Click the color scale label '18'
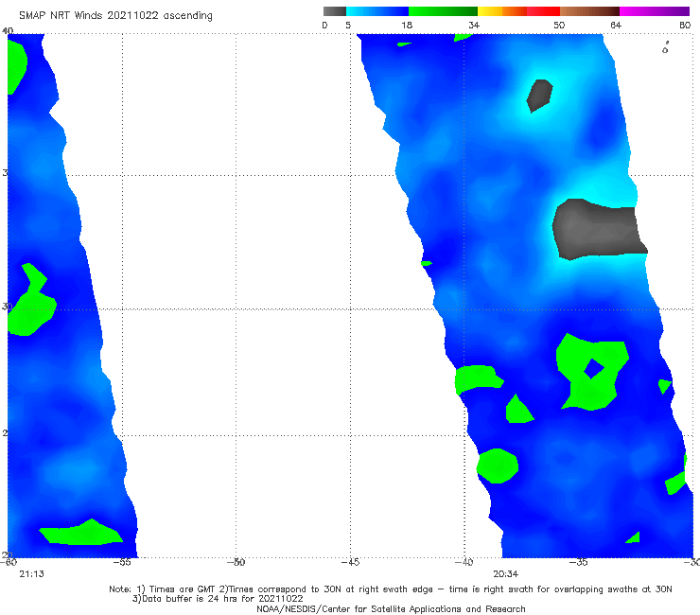The height and width of the screenshot is (615, 700). click(x=407, y=25)
